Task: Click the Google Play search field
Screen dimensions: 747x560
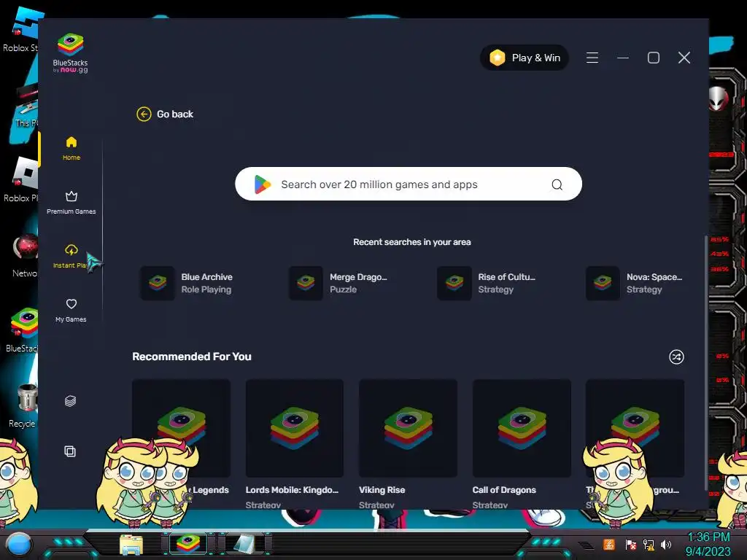Action: pos(409,184)
